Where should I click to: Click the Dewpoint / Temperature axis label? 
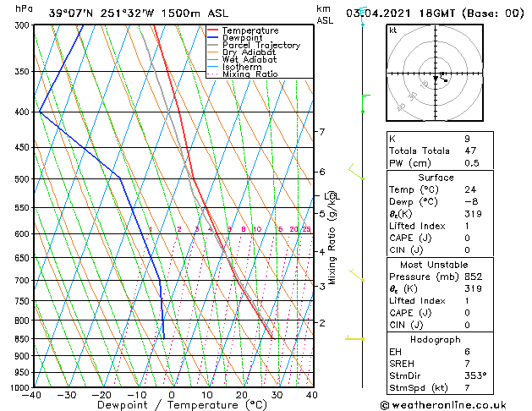point(182,405)
